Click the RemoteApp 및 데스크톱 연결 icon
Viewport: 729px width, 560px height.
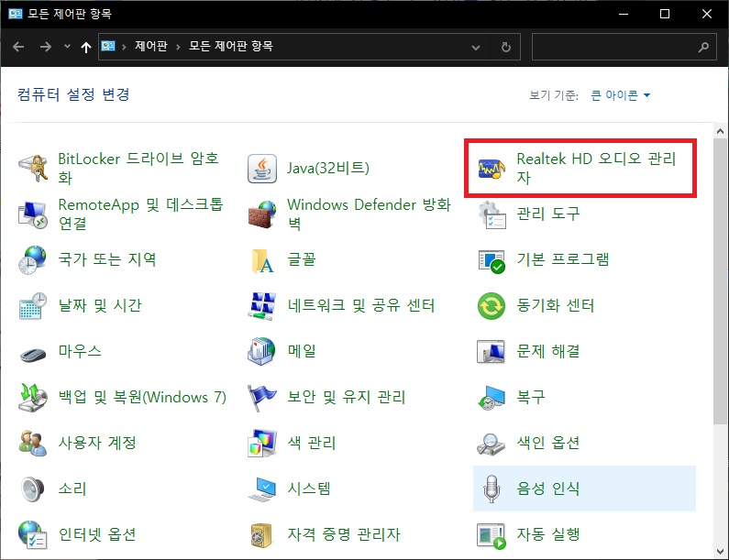pos(32,214)
